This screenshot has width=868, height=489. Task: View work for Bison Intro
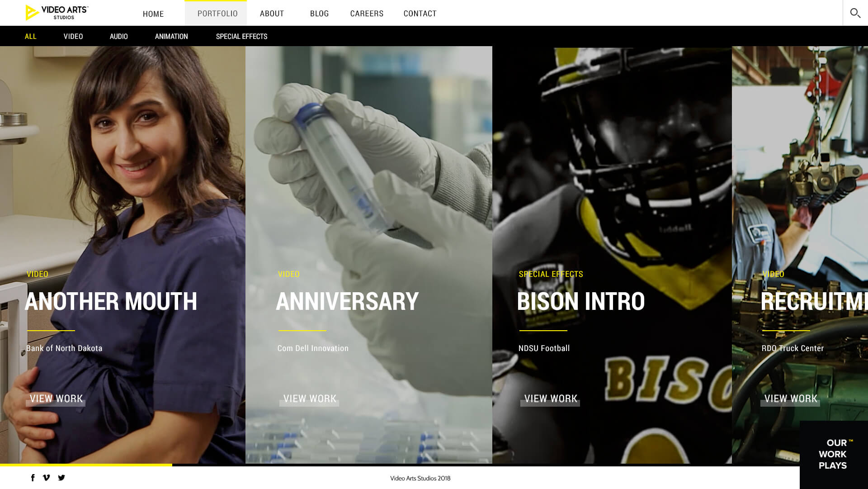click(550, 399)
